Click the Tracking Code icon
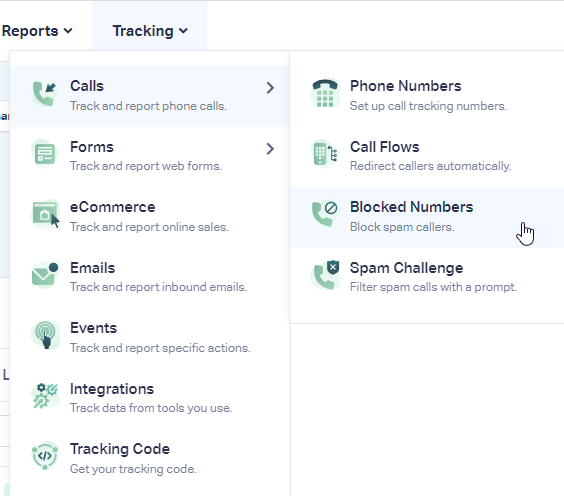The height and width of the screenshot is (498, 564). [45, 456]
